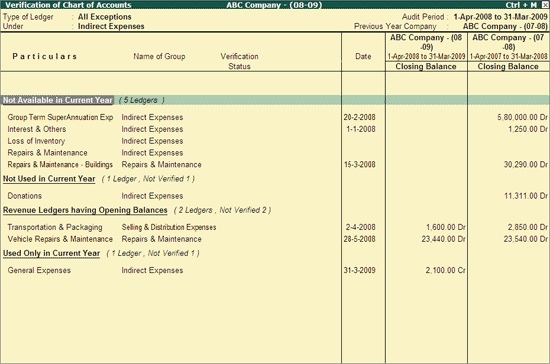This screenshot has height=364, width=550.
Task: Select the ABC Company (07-08) Closing Balance header
Action: pos(508,67)
